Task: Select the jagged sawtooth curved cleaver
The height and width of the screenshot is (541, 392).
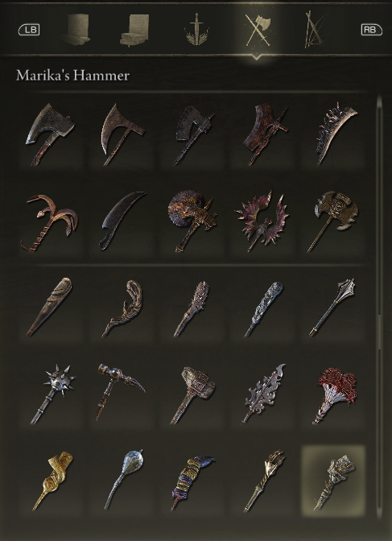Action: [336, 134]
